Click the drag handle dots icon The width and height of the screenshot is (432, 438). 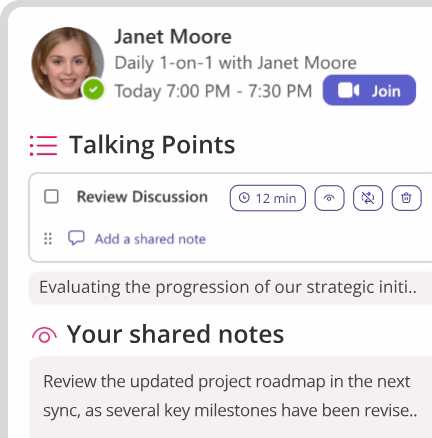click(x=48, y=239)
